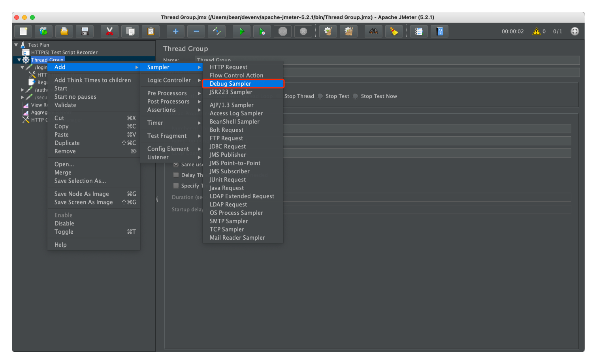Image resolution: width=597 pixels, height=364 pixels.
Task: Click the Help question mark icon
Action: [439, 31]
